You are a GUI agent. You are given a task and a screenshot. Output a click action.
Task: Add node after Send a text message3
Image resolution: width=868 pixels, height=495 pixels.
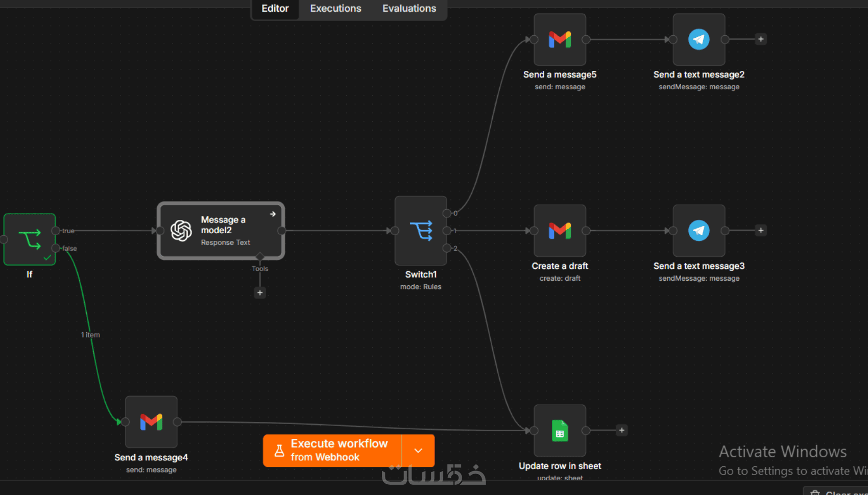click(761, 231)
